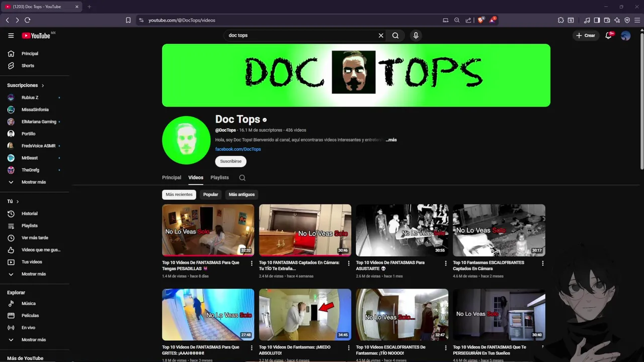The width and height of the screenshot is (644, 362).
Task: Clear the search box with the X
Action: 381,36
